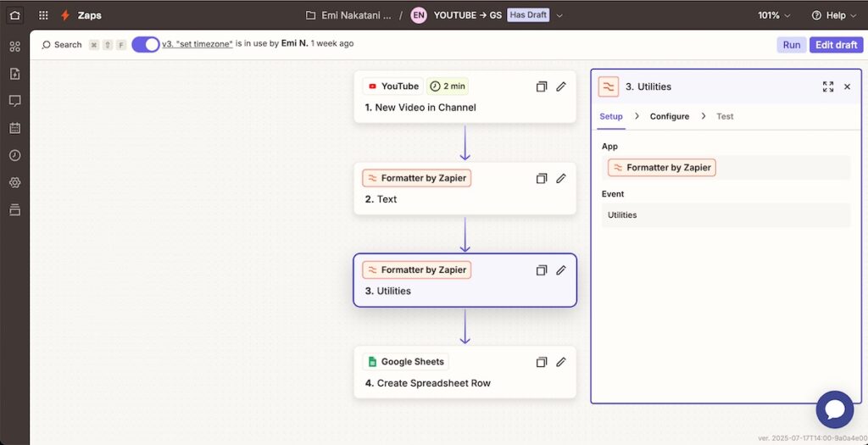Click the Has Draft badge
Image resolution: width=868 pixels, height=445 pixels.
point(528,15)
